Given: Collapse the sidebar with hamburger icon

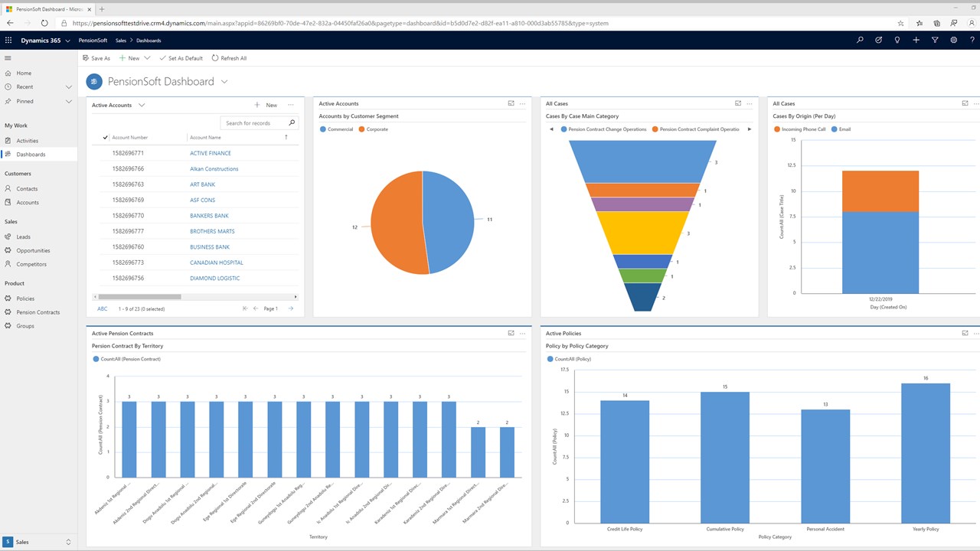Looking at the screenshot, I should tap(8, 58).
